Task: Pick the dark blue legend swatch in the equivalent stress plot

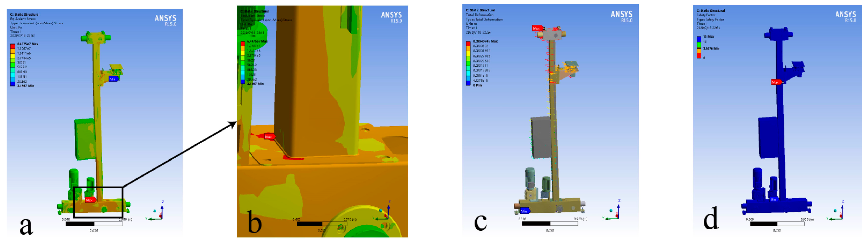Action: (x=12, y=84)
